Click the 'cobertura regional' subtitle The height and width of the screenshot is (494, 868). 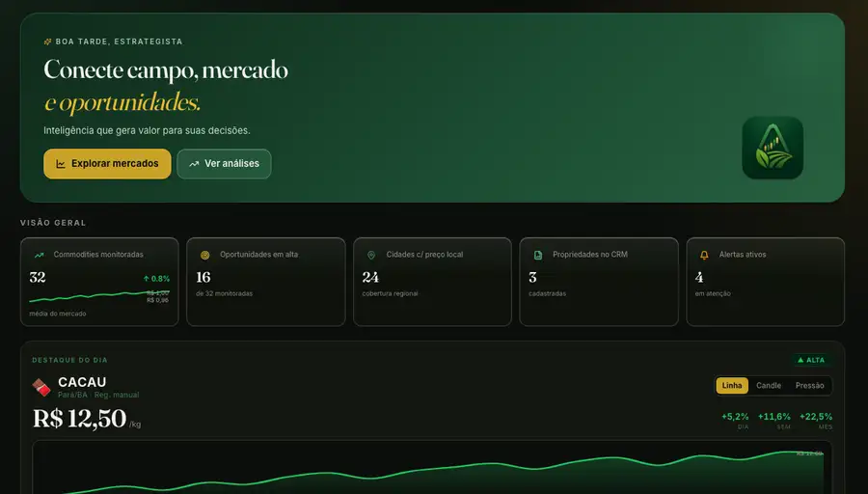coord(391,293)
